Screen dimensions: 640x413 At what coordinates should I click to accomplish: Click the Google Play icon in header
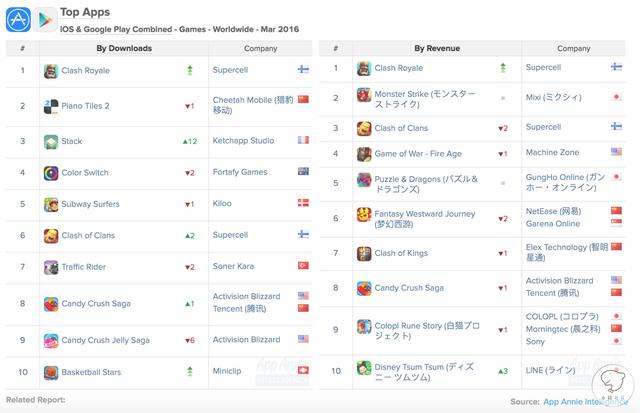pyautogui.click(x=44, y=20)
